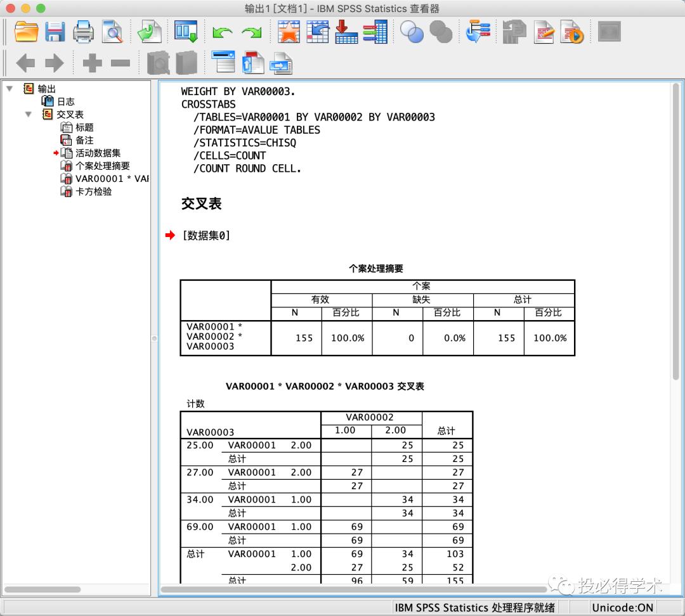
Task: Open the 日志 log entry
Action: [x=67, y=101]
